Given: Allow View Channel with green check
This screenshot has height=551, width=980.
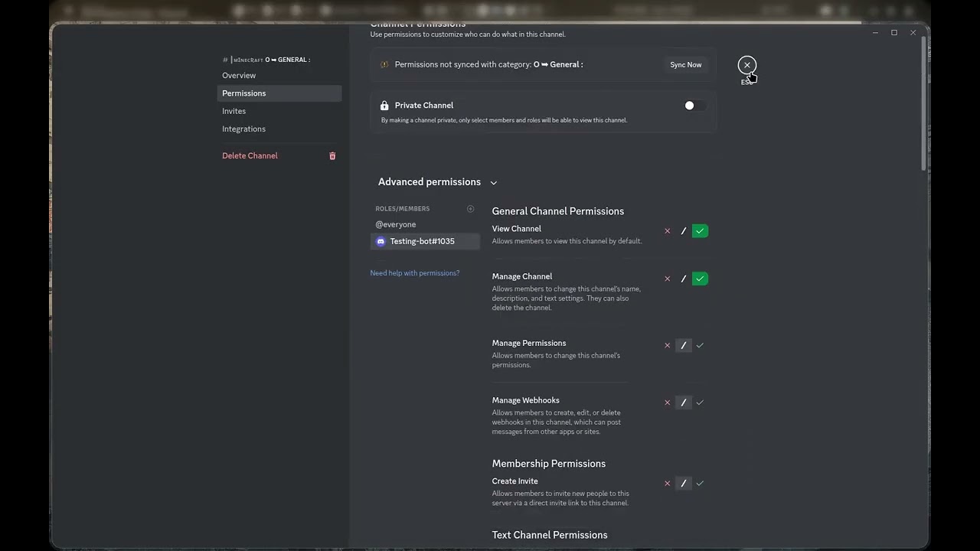Looking at the screenshot, I should 700,230.
